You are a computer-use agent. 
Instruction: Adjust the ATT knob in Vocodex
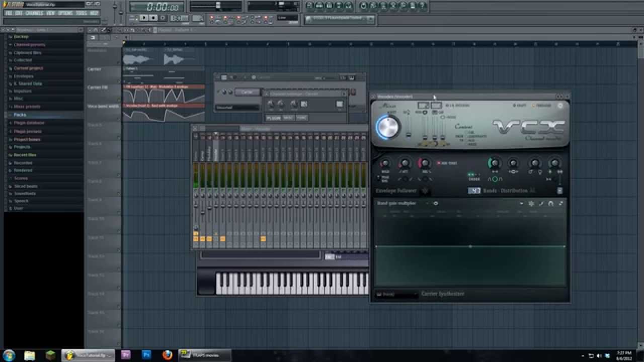[x=405, y=163]
